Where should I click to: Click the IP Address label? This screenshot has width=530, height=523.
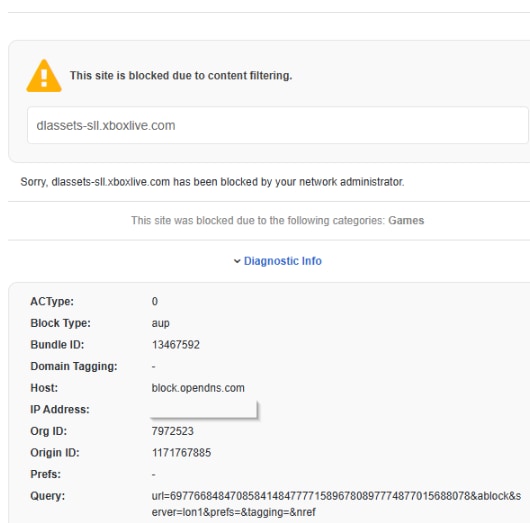point(60,409)
